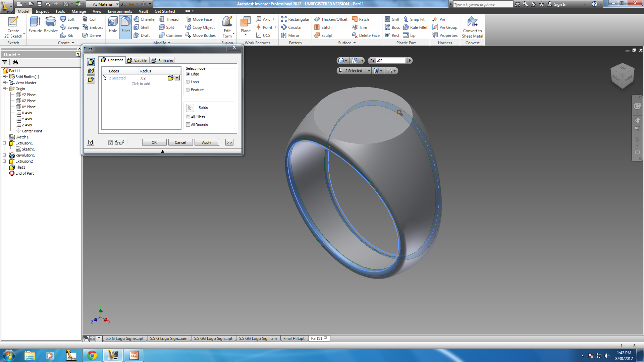Click the Move Face tool
The width and height of the screenshot is (644, 362).
pos(199,19)
